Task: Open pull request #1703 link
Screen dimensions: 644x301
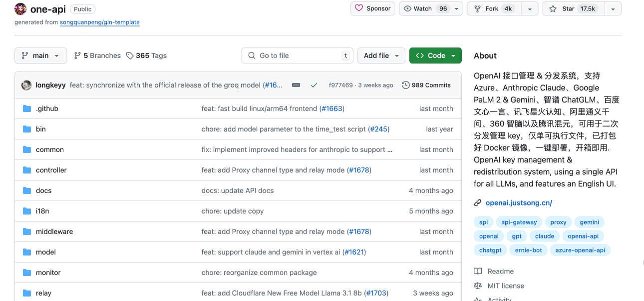Action: [376, 293]
